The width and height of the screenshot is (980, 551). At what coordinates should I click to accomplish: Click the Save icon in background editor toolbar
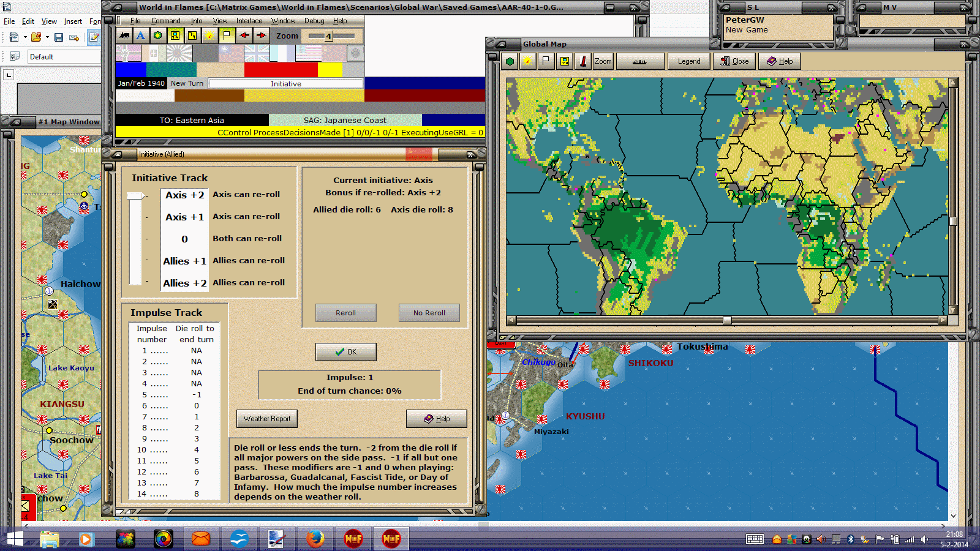click(x=59, y=37)
